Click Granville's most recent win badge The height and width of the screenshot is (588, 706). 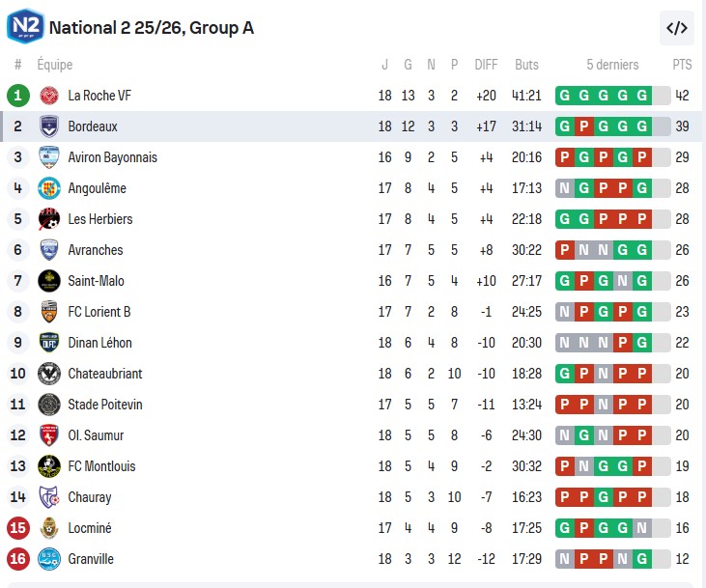(x=642, y=559)
